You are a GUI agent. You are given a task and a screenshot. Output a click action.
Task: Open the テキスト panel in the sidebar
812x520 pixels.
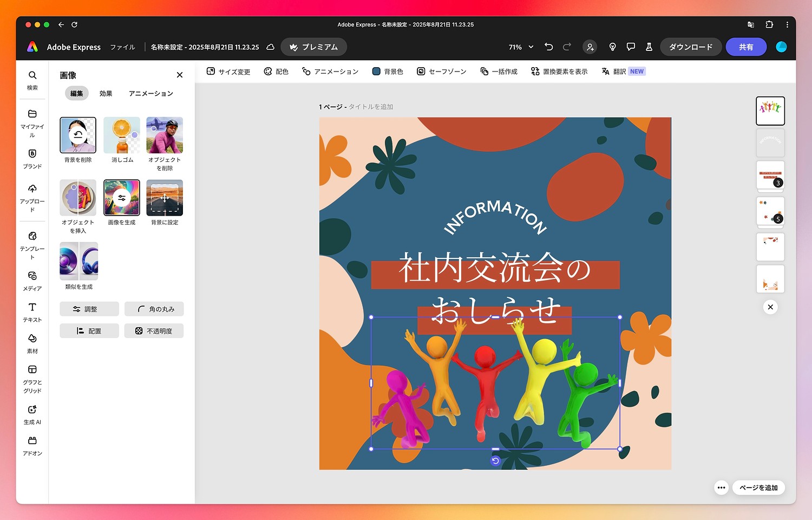(32, 311)
